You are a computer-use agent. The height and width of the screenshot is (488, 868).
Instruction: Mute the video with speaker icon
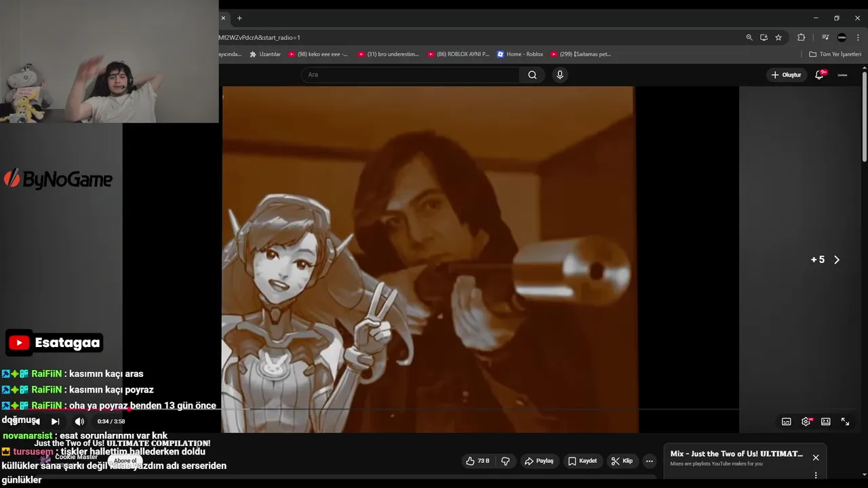point(79,422)
